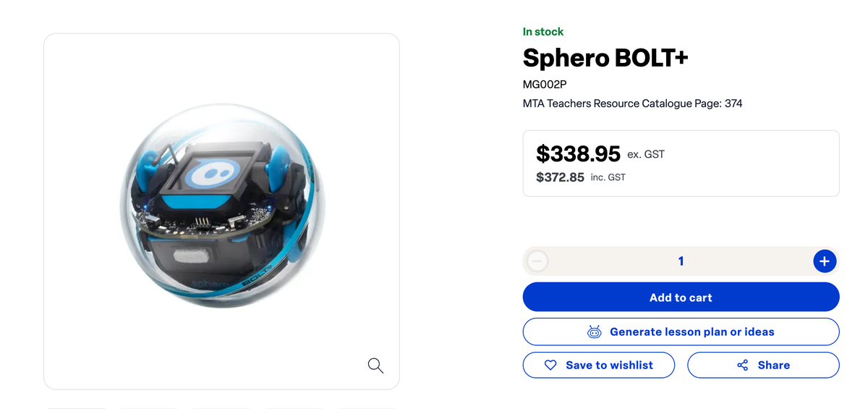Click the product code MG002P
The image size is (868, 409).
[x=545, y=84]
